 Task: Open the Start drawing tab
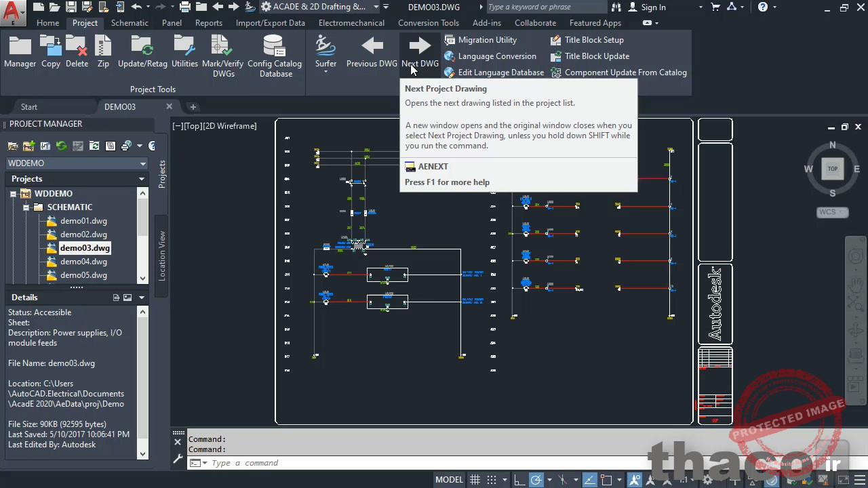pos(29,106)
